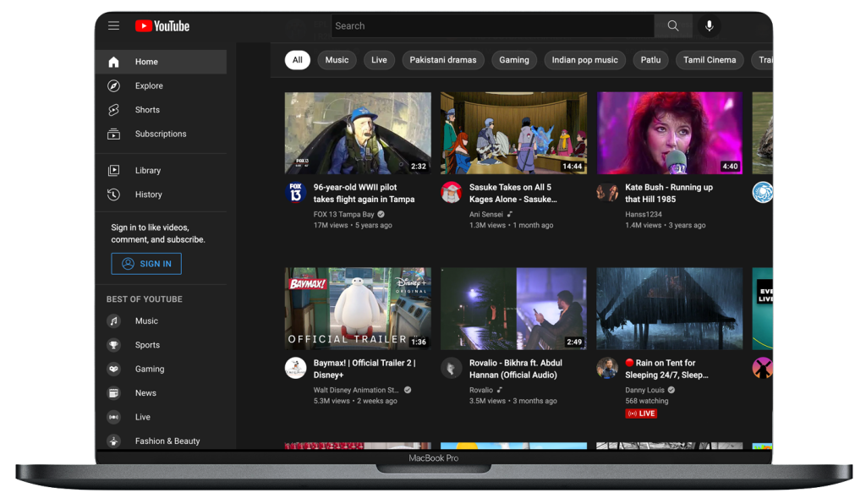Open title 'Baymax! | Official Trailer 2'
Screen dimensions: 866x504
point(364,369)
